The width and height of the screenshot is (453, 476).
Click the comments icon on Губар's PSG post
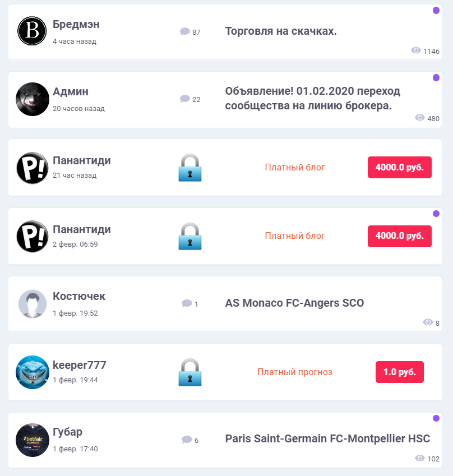pos(187,440)
